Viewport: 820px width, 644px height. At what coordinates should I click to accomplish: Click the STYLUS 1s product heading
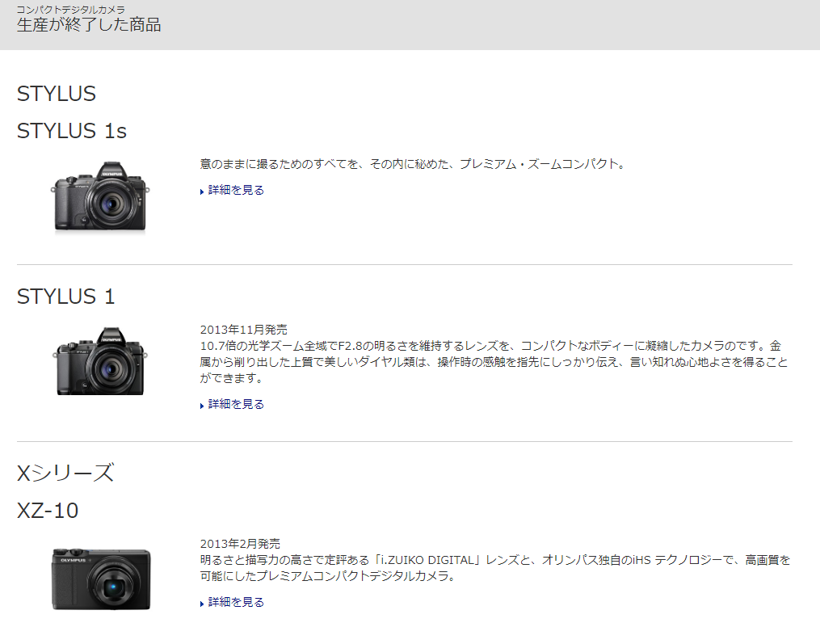[72, 131]
